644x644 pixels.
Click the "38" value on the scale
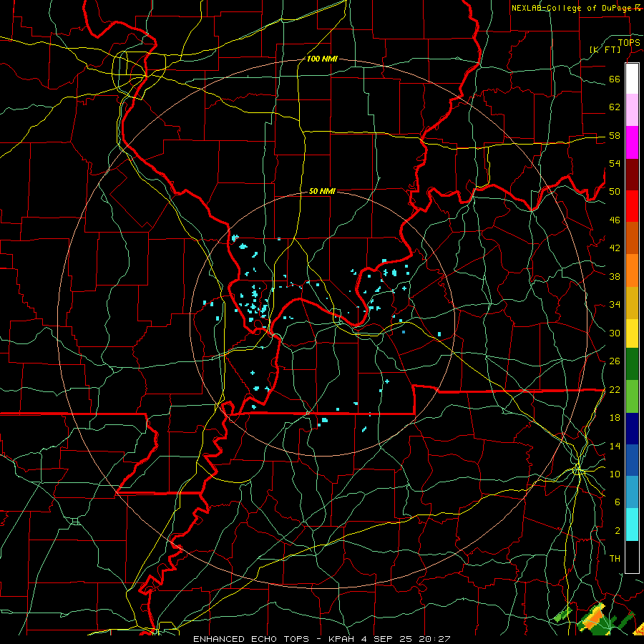[x=615, y=276]
